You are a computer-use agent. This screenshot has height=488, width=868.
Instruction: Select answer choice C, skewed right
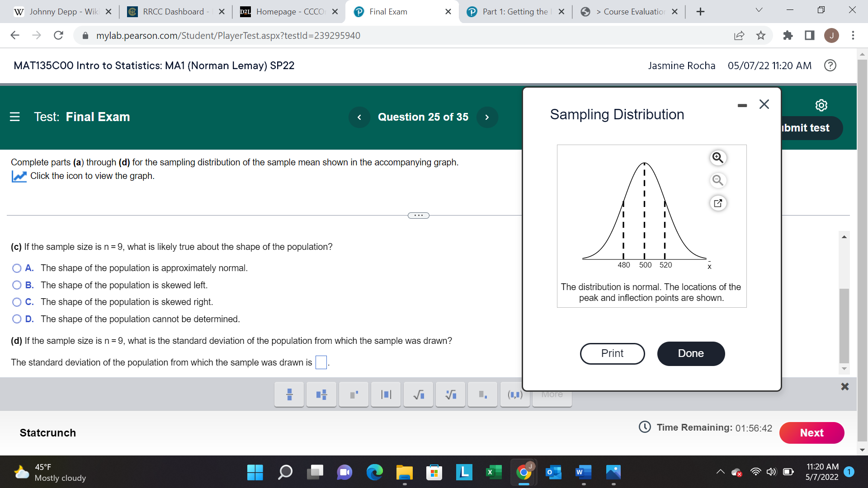pos(17,302)
